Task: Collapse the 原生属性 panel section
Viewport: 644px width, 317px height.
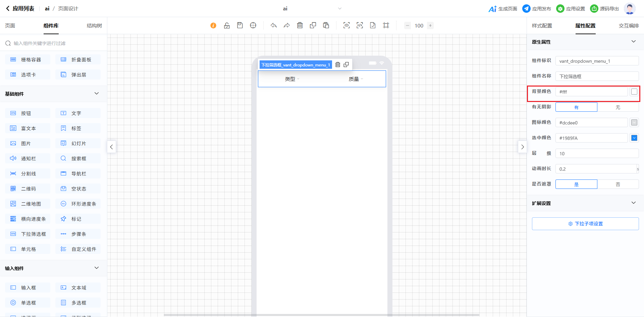Action: coord(633,42)
